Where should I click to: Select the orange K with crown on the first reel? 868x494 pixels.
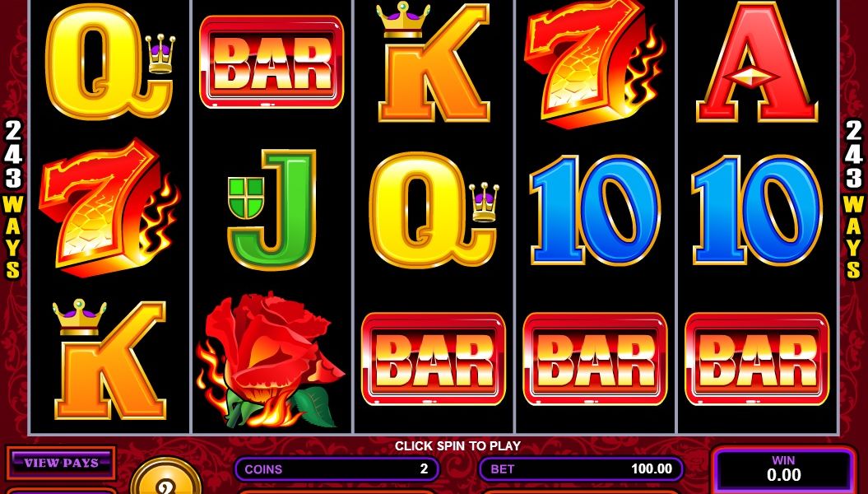click(109, 359)
